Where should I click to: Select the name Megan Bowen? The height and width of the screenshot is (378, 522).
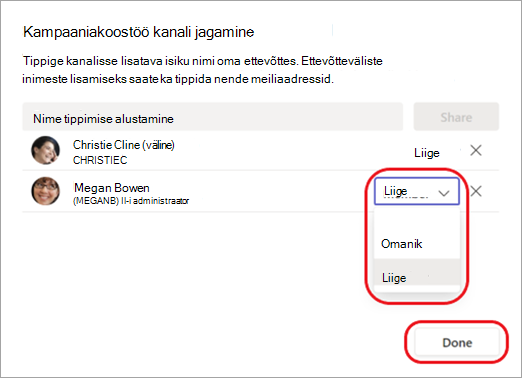(112, 188)
